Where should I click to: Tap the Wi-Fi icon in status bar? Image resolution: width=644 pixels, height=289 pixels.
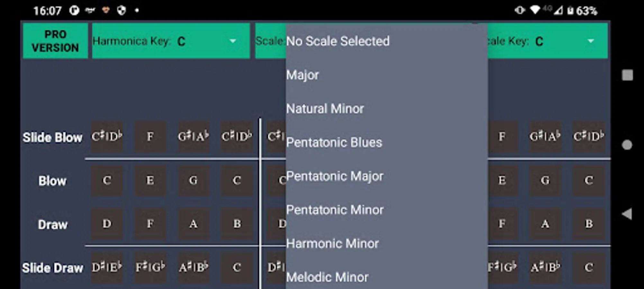[535, 10]
